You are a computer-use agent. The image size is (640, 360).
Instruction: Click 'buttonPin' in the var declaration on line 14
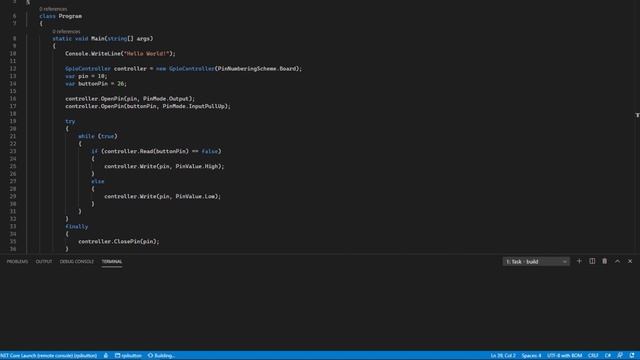point(93,84)
